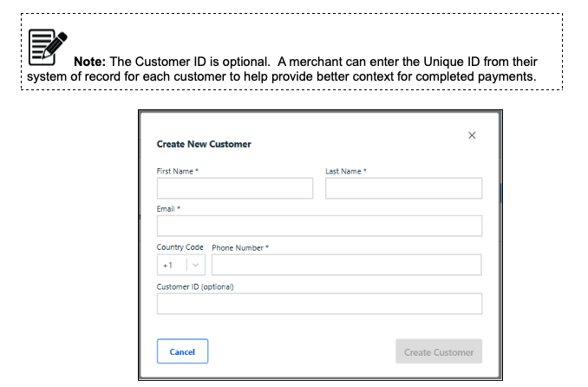Expand the Country Code chevron arrow
Screen dimensions: 588x387
click(196, 265)
